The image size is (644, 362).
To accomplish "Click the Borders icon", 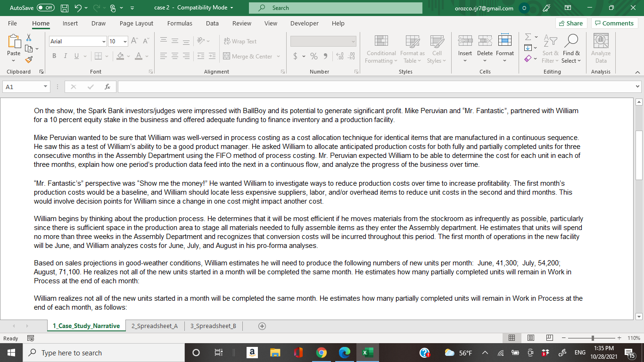I will (98, 56).
